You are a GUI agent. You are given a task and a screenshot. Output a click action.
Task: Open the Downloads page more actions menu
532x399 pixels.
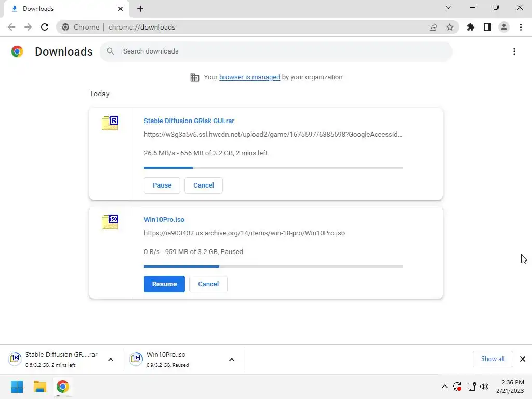[514, 51]
